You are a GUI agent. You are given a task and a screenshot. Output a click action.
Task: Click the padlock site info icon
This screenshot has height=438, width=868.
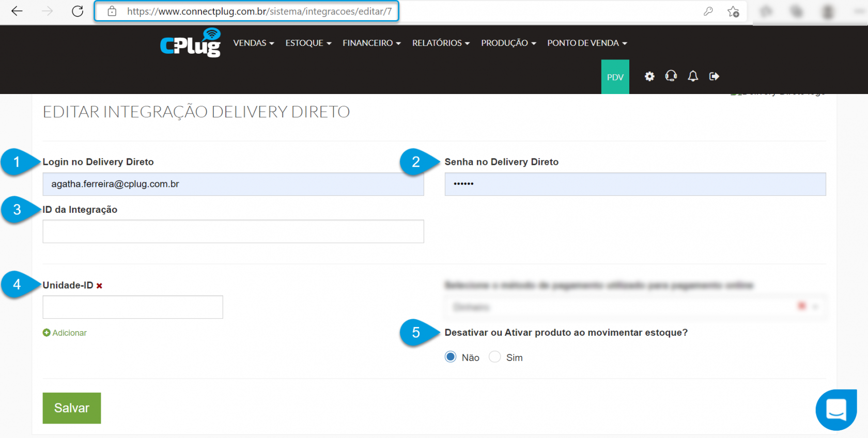pos(112,11)
